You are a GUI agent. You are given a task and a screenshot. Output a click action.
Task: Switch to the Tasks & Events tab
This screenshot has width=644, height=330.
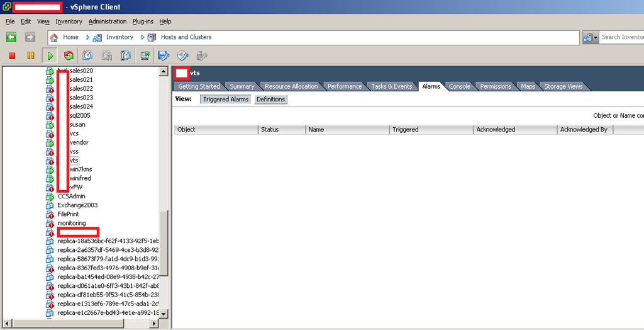[x=391, y=86]
